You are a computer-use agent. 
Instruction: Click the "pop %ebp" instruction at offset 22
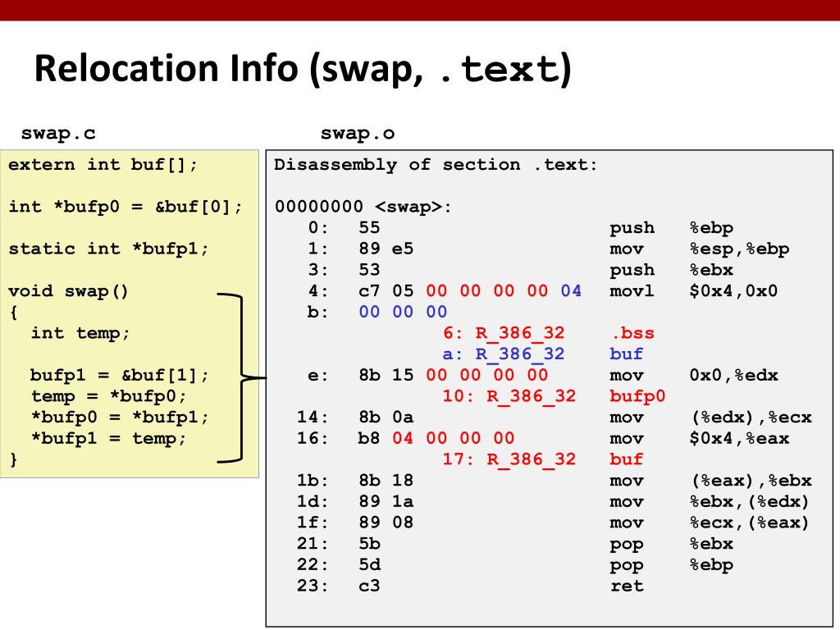[671, 565]
